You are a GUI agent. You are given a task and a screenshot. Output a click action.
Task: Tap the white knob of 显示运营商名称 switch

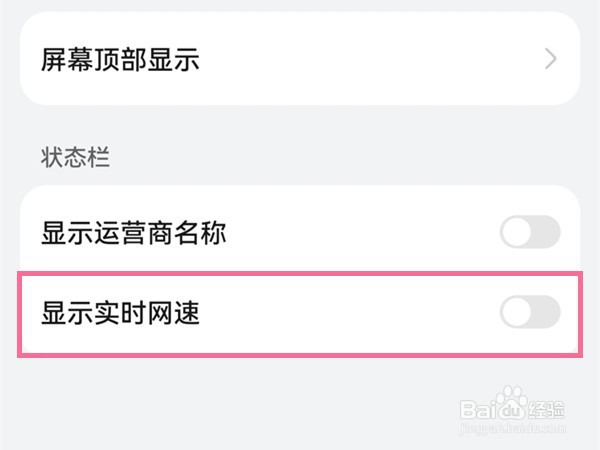pos(517,234)
